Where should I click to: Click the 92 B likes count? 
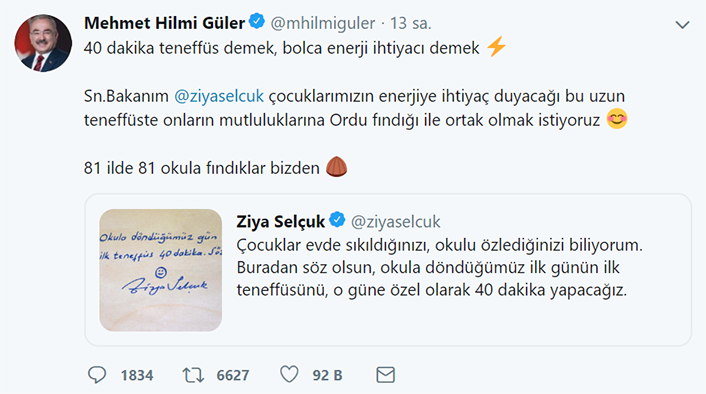tap(327, 375)
